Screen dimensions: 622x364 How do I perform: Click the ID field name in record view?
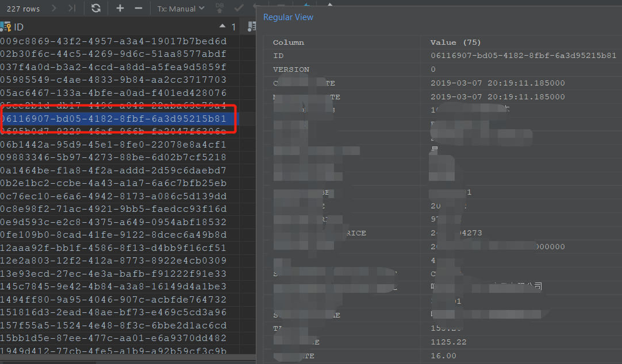[278, 56]
